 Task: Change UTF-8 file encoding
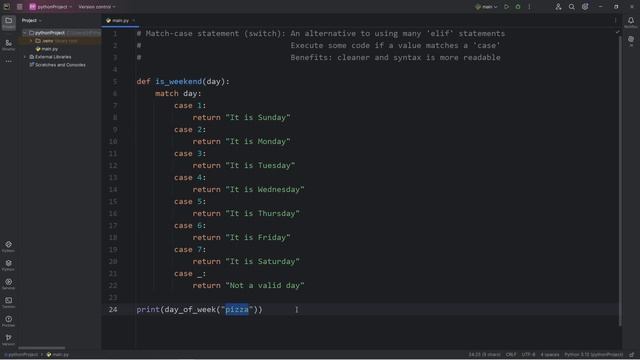click(x=528, y=355)
